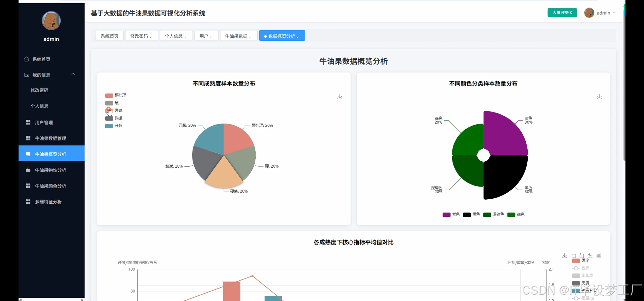This screenshot has height=301, width=644.
Task: Activate area zoom tool on core indicators chart
Action: 574,256
